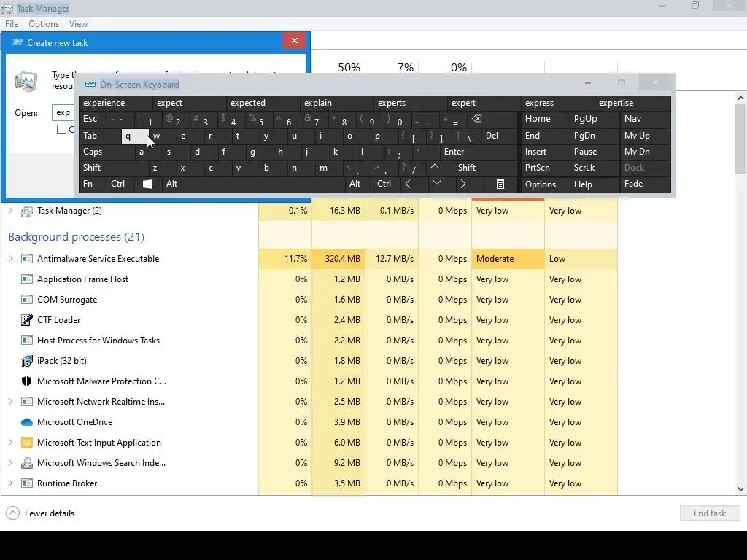Click the Microsoft Malware Protection shield icon
This screenshot has width=747, height=560.
click(27, 381)
